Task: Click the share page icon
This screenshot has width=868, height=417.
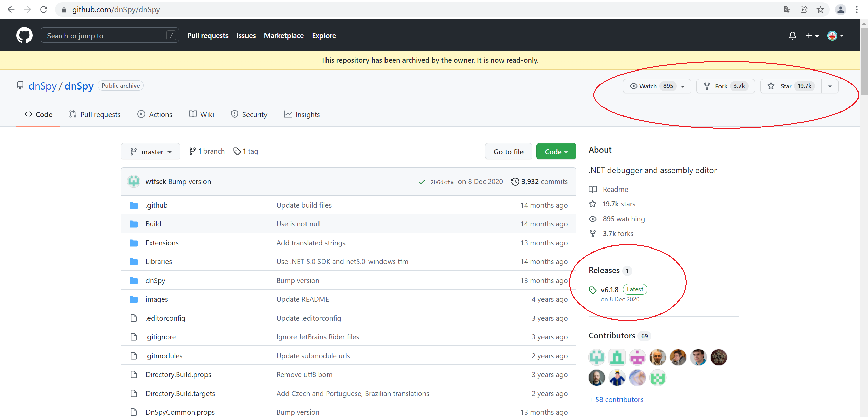Action: pyautogui.click(x=804, y=9)
